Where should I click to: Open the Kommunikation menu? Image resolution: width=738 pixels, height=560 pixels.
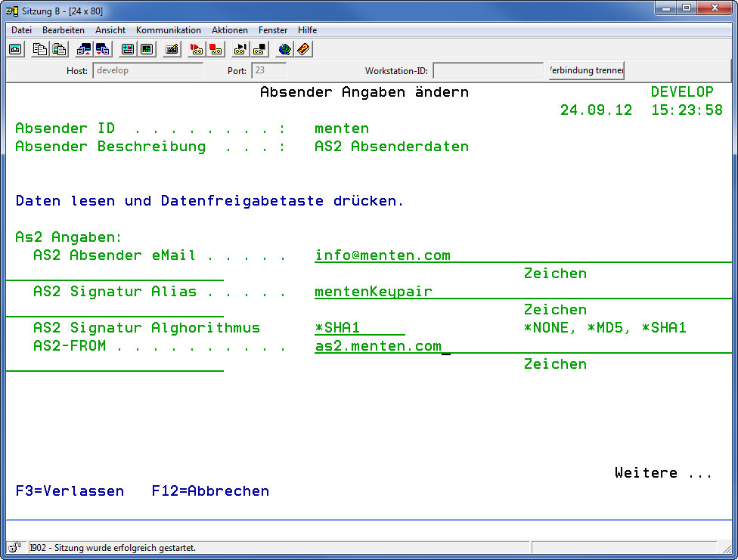(169, 30)
